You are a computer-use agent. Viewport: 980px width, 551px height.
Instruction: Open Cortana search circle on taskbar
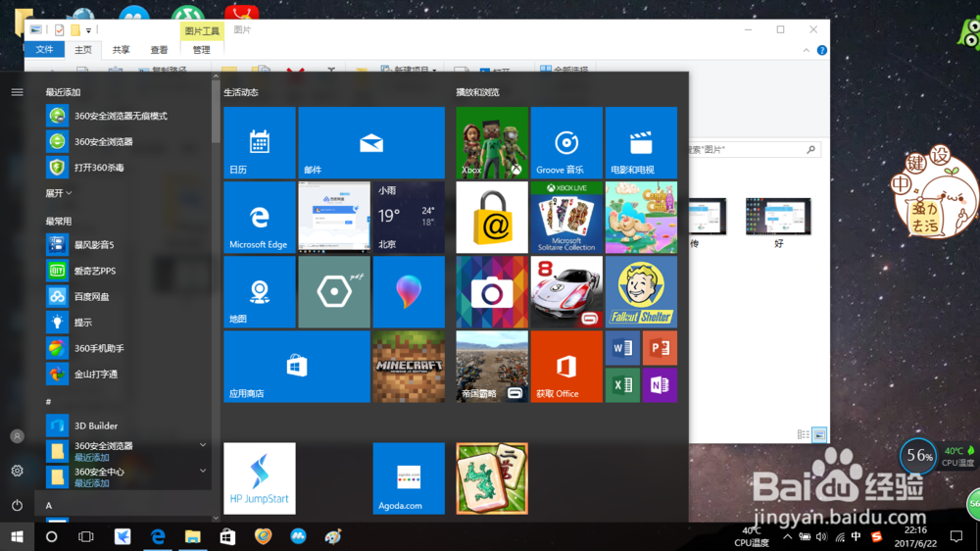click(51, 536)
